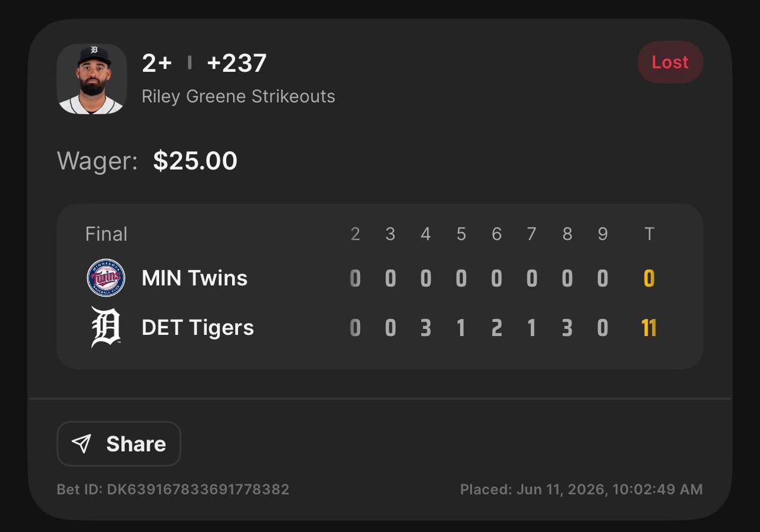Click the 9th inning column header
The height and width of the screenshot is (532, 760).
(x=603, y=234)
